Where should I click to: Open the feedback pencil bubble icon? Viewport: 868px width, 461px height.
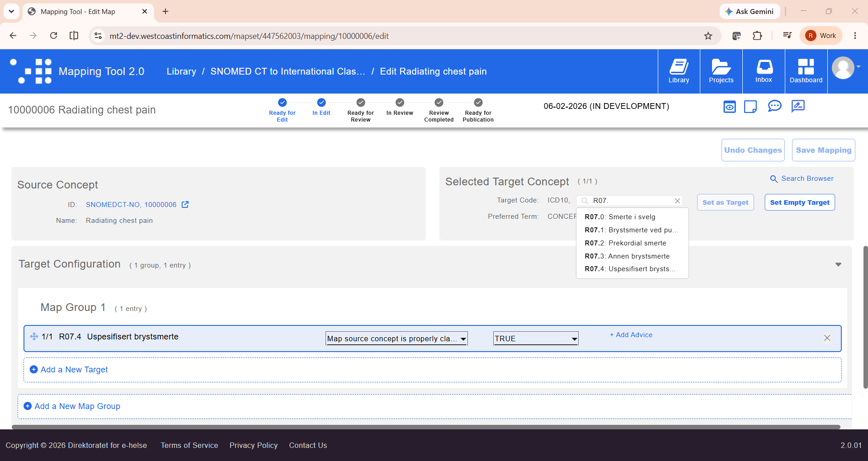[798, 106]
